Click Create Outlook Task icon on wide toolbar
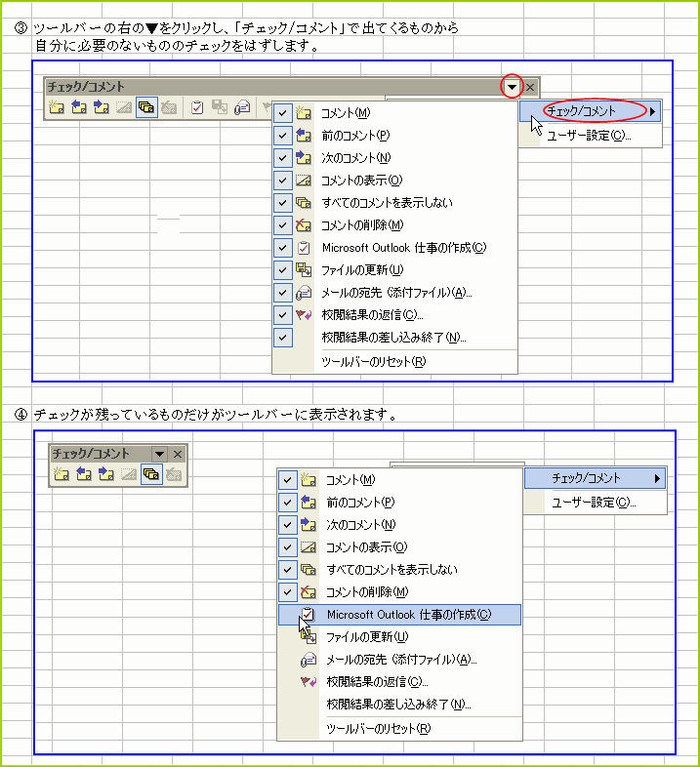The height and width of the screenshot is (767, 700). pyautogui.click(x=197, y=106)
